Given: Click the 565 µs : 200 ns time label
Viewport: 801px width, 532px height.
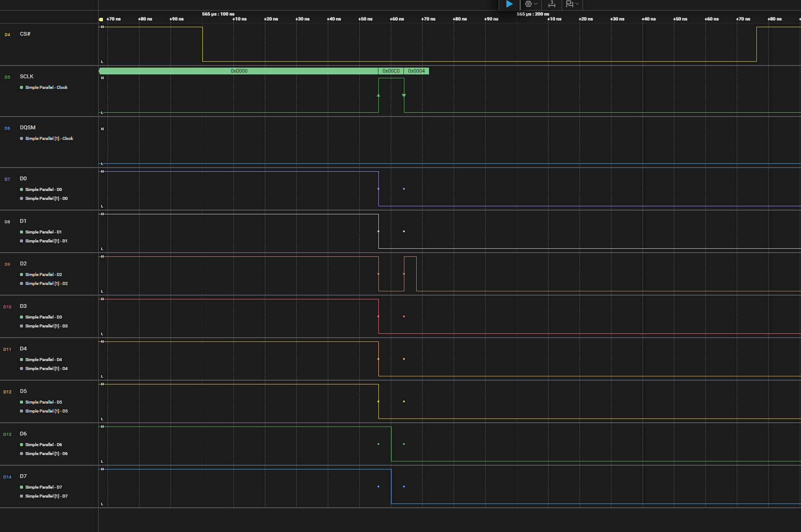Looking at the screenshot, I should [533, 14].
